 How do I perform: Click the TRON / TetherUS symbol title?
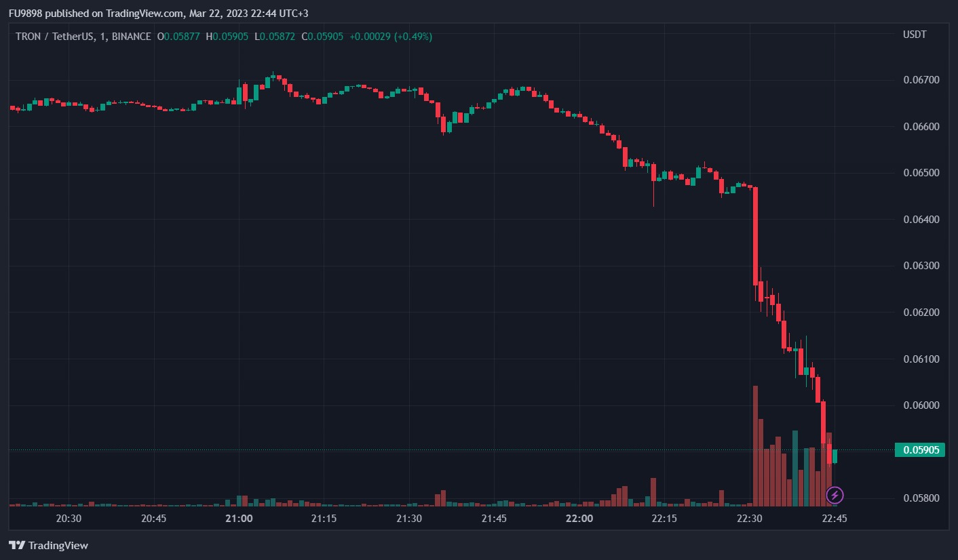coord(54,37)
